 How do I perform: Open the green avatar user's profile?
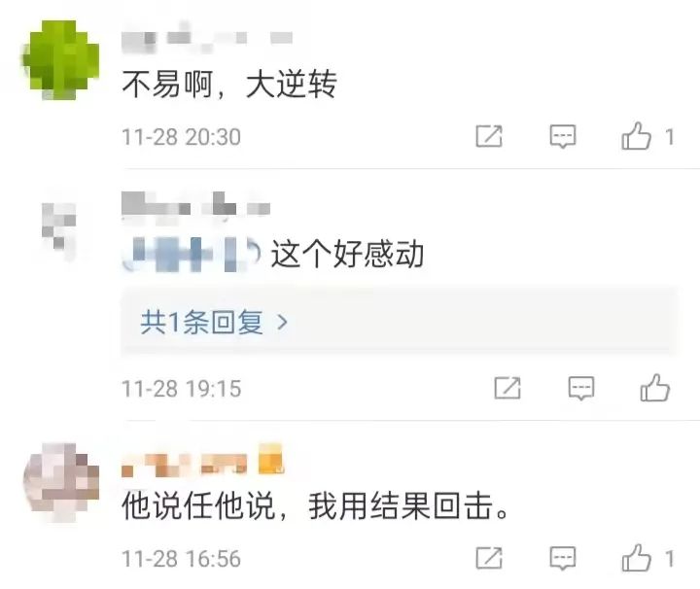click(x=61, y=60)
